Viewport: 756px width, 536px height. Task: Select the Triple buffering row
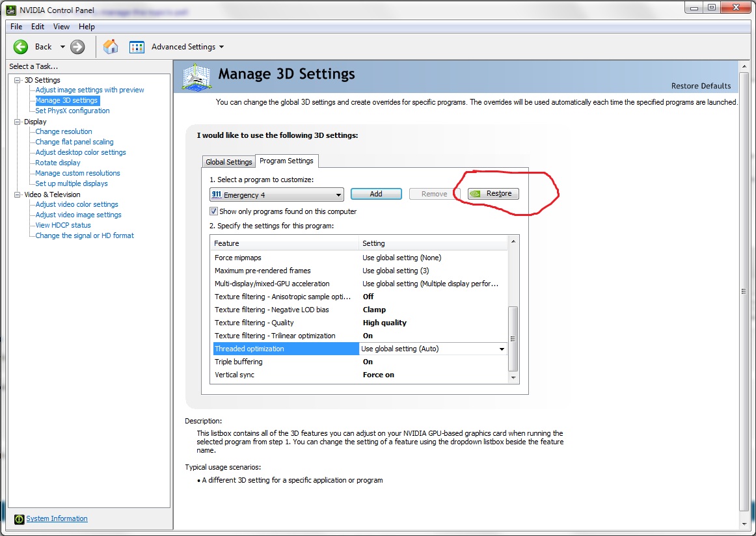360,362
